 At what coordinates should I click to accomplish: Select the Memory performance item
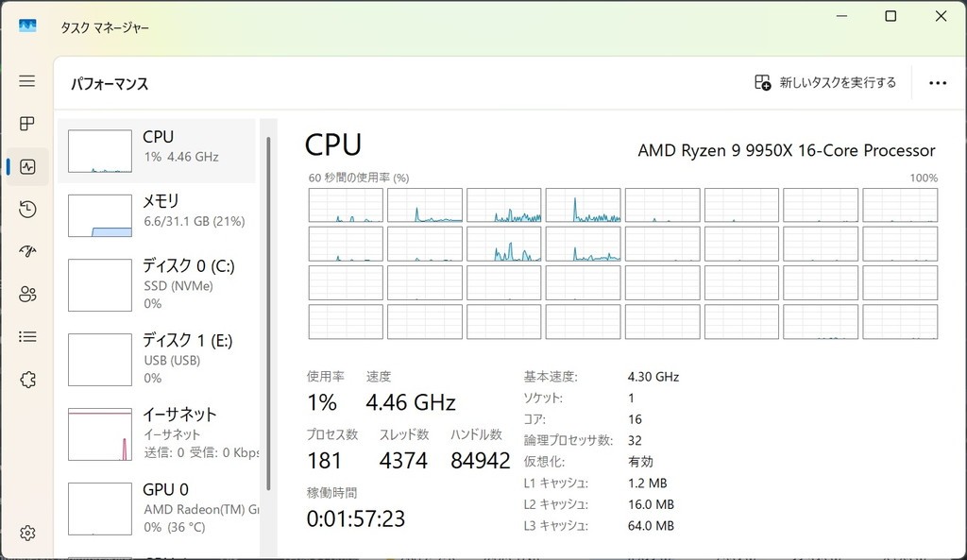point(157,215)
